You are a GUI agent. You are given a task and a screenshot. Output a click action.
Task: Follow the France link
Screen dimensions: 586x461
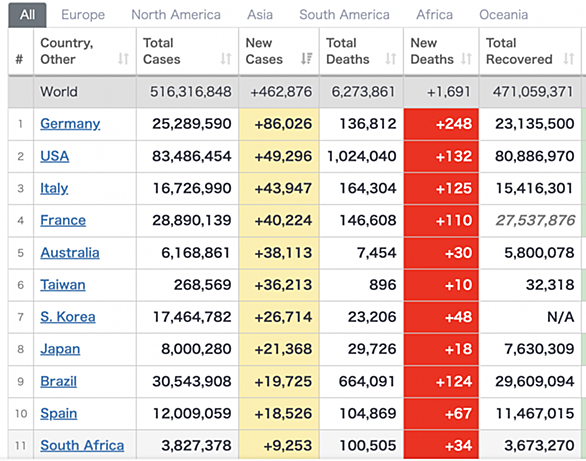[x=63, y=220]
